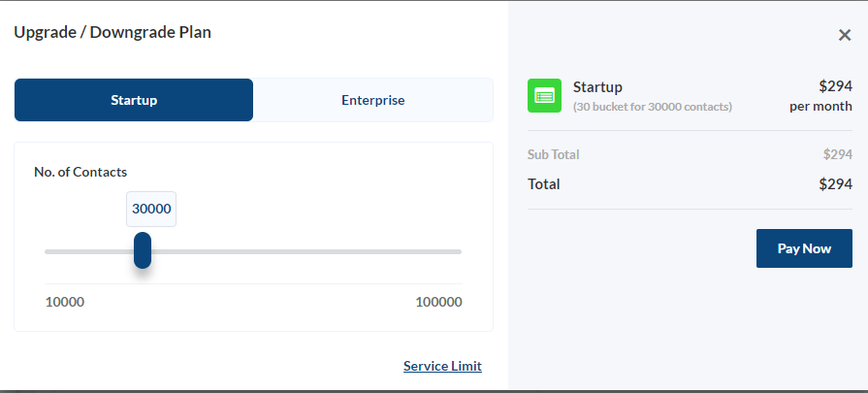
Task: Close the Upgrade / Downgrade Plan dialog
Action: pos(844,36)
